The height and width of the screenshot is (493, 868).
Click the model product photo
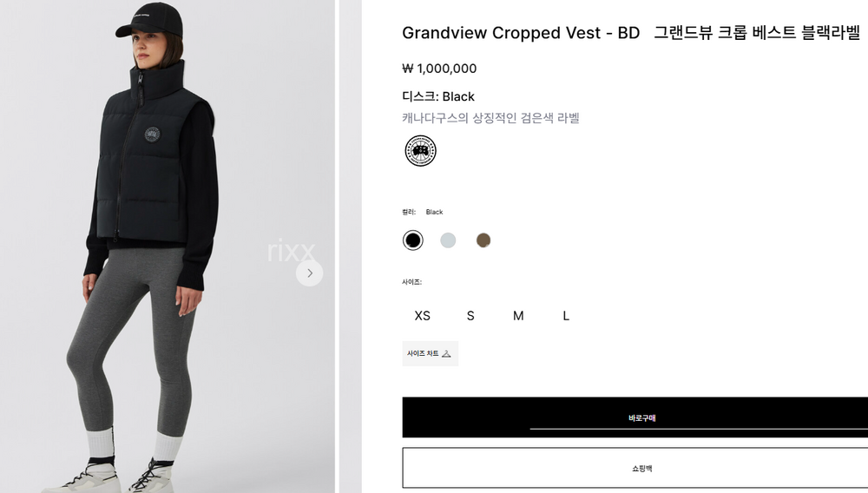[x=156, y=174]
